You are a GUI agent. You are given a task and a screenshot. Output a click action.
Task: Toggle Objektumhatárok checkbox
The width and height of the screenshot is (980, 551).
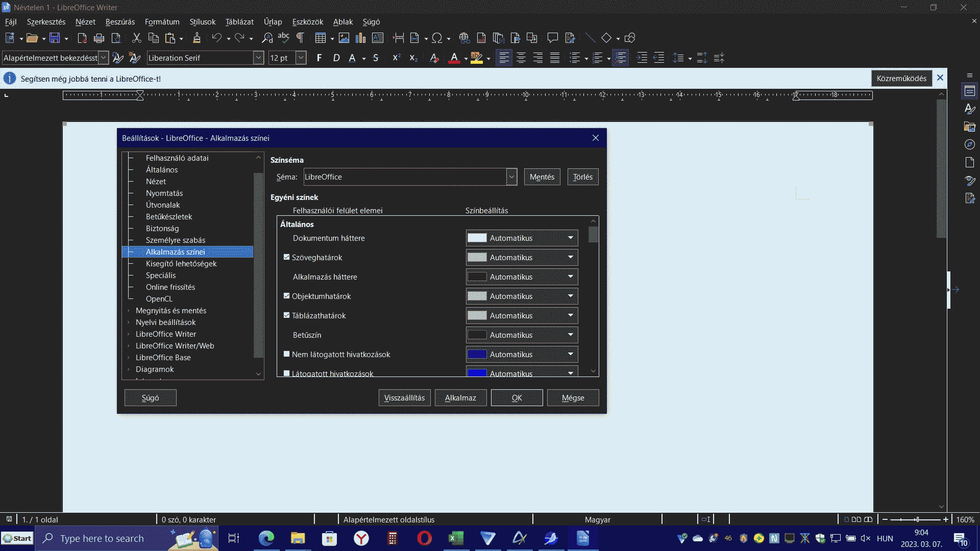pyautogui.click(x=286, y=296)
